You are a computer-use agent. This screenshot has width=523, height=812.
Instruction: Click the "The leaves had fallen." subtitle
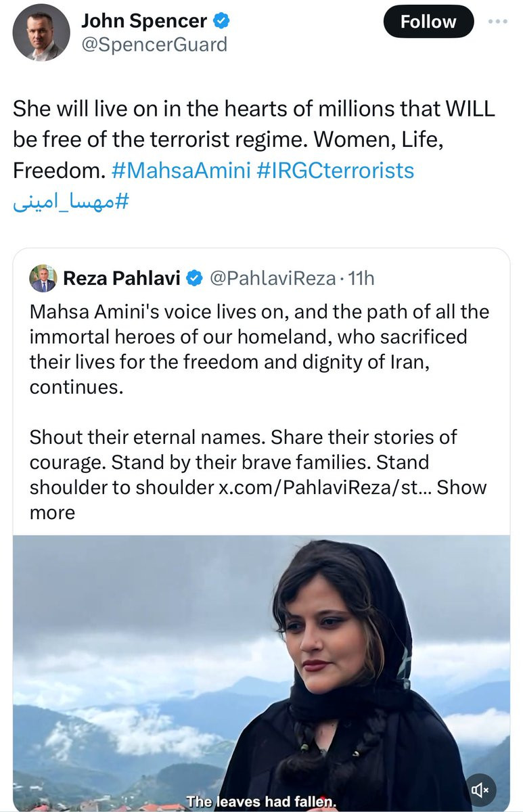[x=261, y=801]
